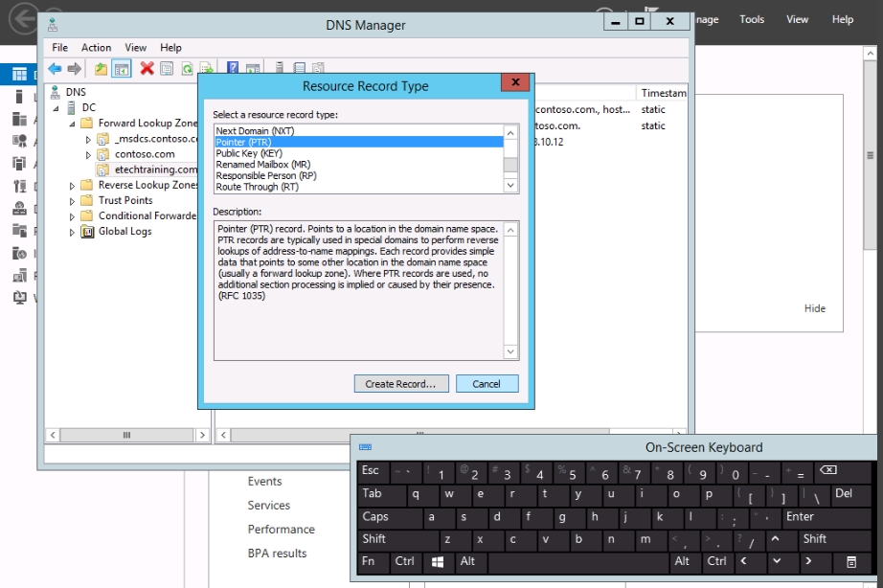
Task: Expand the contoso.com zone node
Action: point(88,154)
